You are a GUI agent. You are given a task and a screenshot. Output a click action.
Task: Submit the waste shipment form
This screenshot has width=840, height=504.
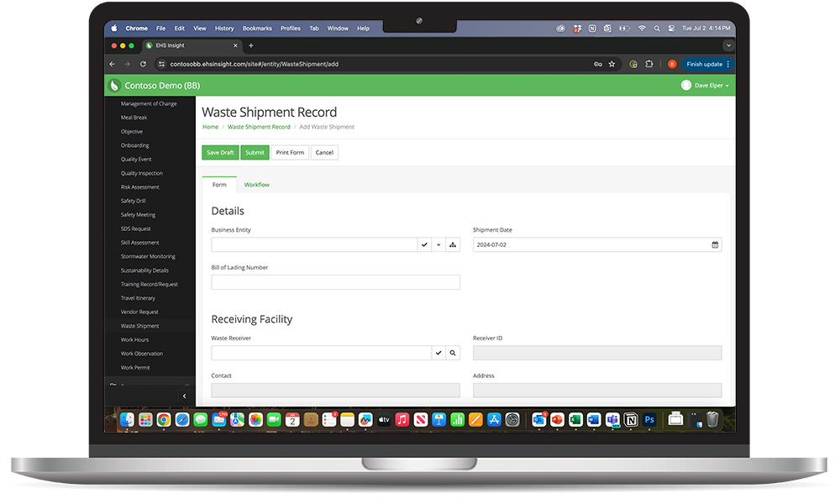point(255,153)
